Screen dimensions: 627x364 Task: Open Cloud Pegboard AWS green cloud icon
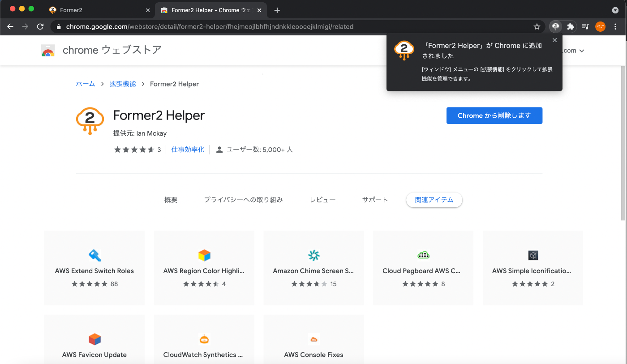[423, 255]
